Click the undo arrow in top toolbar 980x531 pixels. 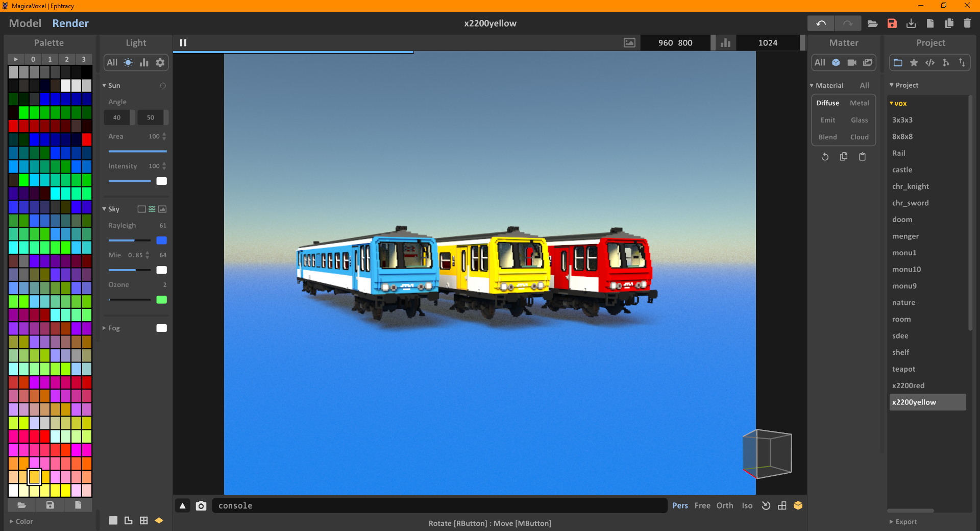[x=821, y=23]
